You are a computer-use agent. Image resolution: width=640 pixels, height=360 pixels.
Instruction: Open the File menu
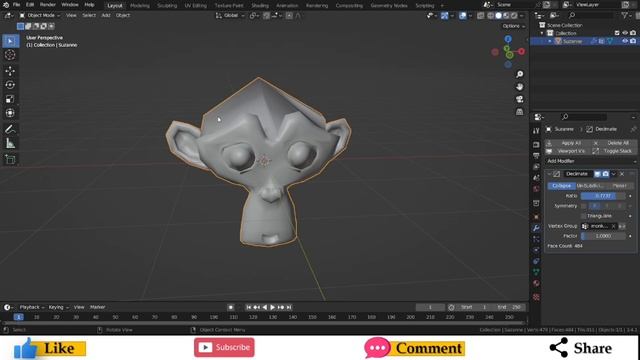tap(16, 5)
